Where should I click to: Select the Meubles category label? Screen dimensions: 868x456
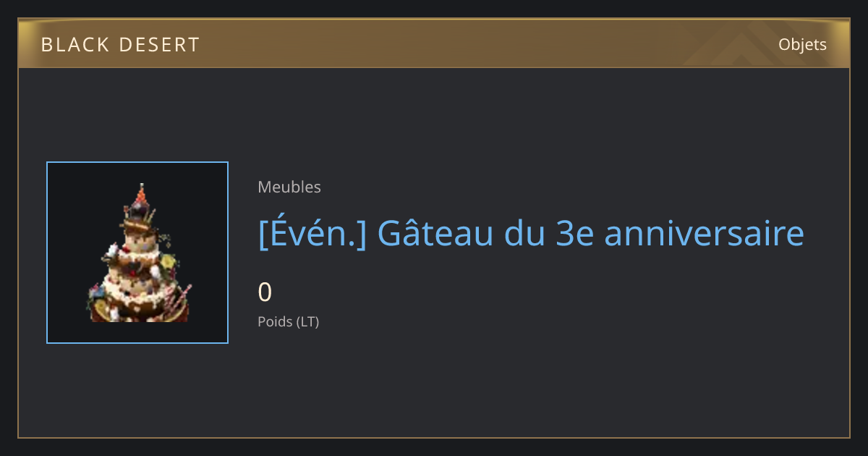coord(289,187)
